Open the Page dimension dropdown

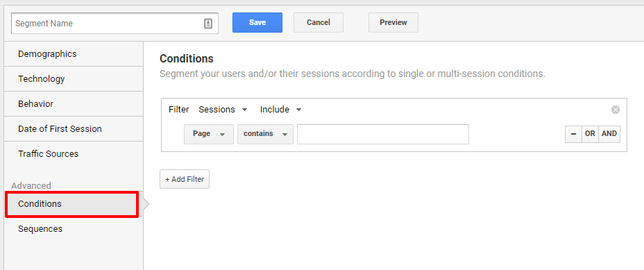click(x=209, y=135)
